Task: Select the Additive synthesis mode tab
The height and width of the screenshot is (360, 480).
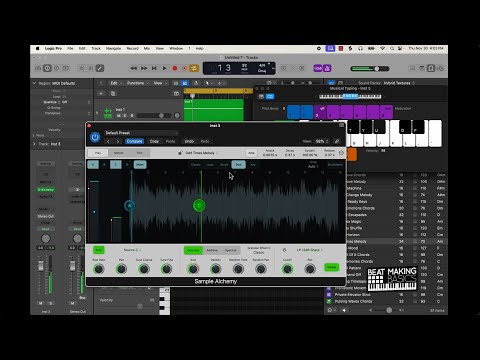Action: pos(212,250)
